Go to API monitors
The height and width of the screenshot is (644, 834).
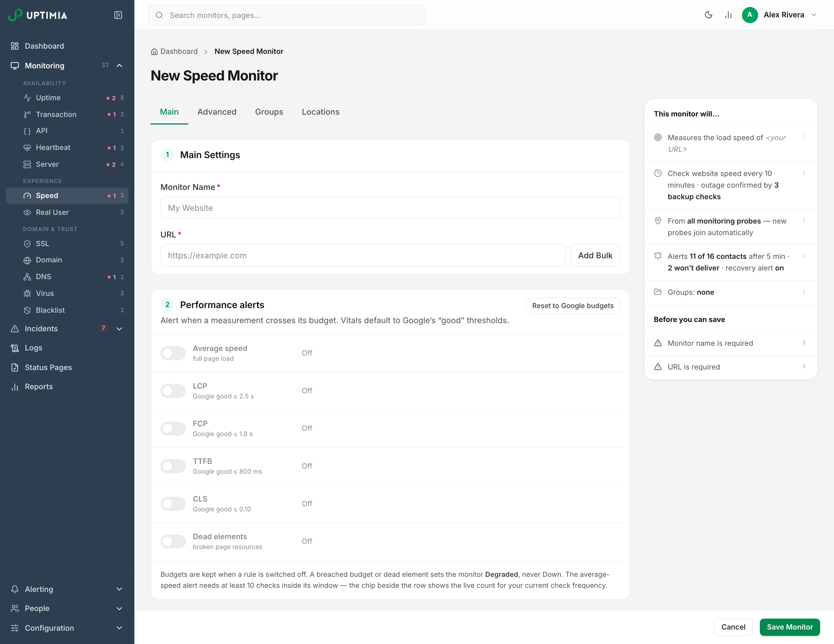(67, 131)
